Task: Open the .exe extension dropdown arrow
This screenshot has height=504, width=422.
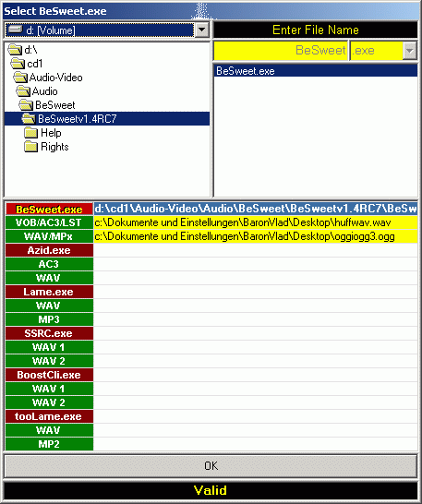Action: pos(410,51)
